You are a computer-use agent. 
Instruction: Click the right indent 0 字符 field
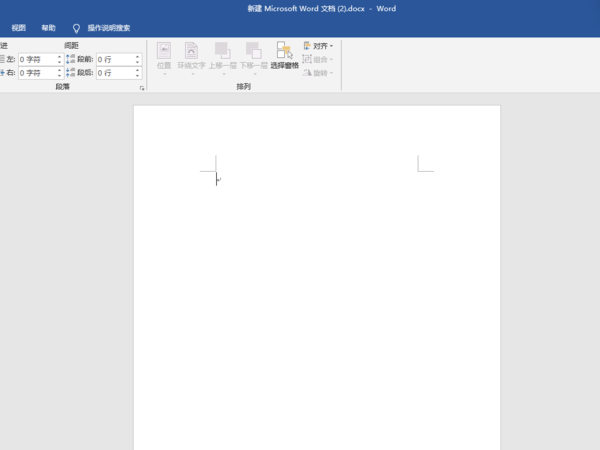click(37, 73)
